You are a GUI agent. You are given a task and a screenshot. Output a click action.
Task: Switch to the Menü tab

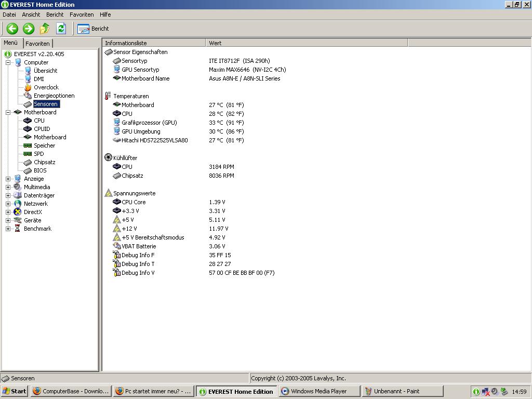tap(11, 43)
